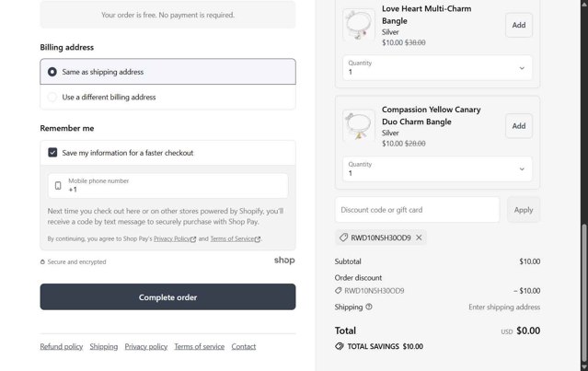588x371 pixels.
Task: Open Shop Pay Terms of Service link
Action: click(236, 239)
